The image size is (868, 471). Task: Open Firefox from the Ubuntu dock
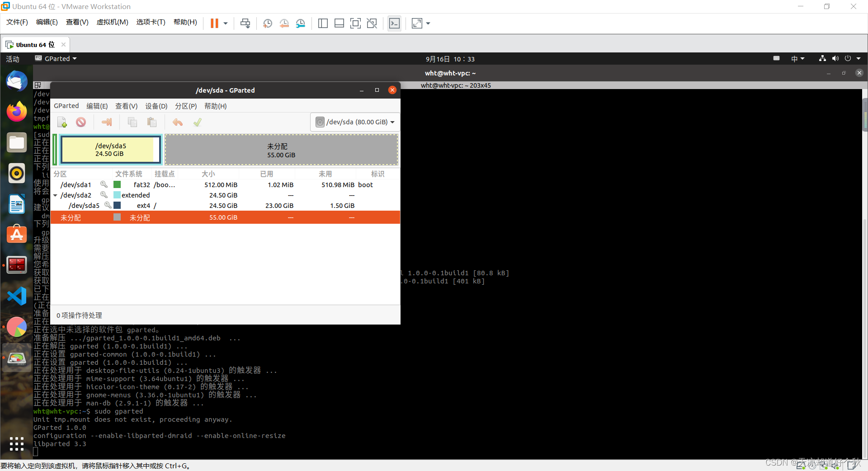click(x=17, y=112)
